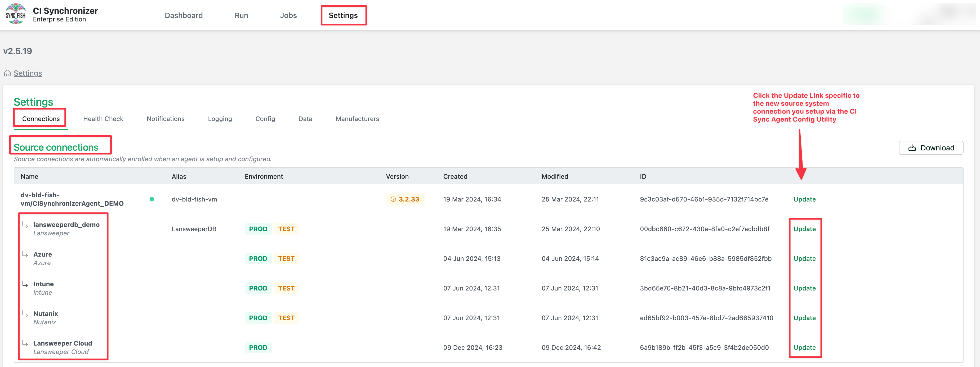Click the ID 3bd65e70-8b21-40d3-8c8a-9bfc4973c2f1
980x367 pixels.
705,288
